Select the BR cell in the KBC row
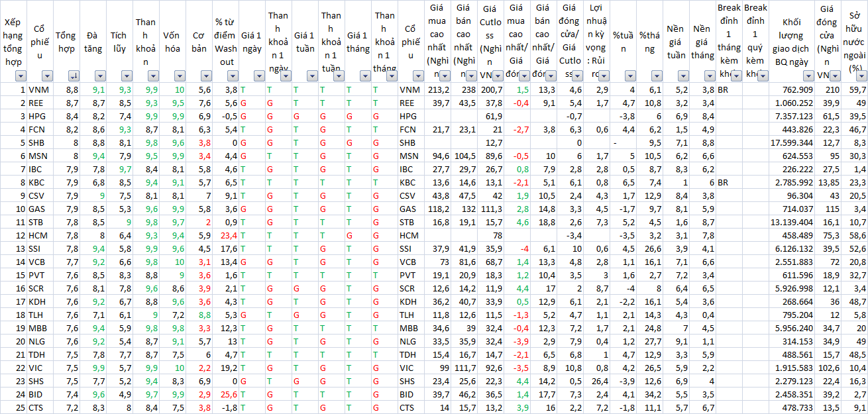The height and width of the screenshot is (414, 868). (730, 182)
